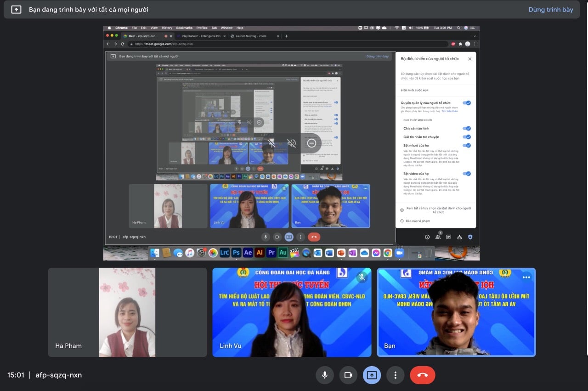Click Dừng trình bày in the top banner
The height and width of the screenshot is (391, 588).
click(x=550, y=10)
